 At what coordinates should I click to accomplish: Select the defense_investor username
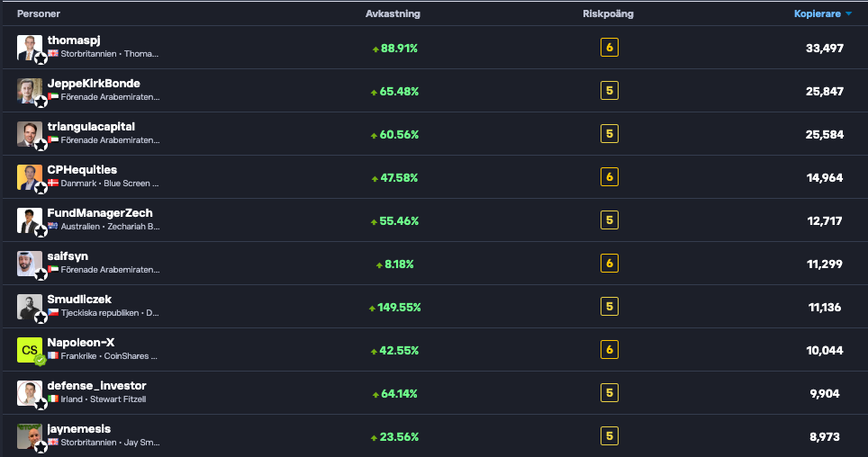(96, 386)
